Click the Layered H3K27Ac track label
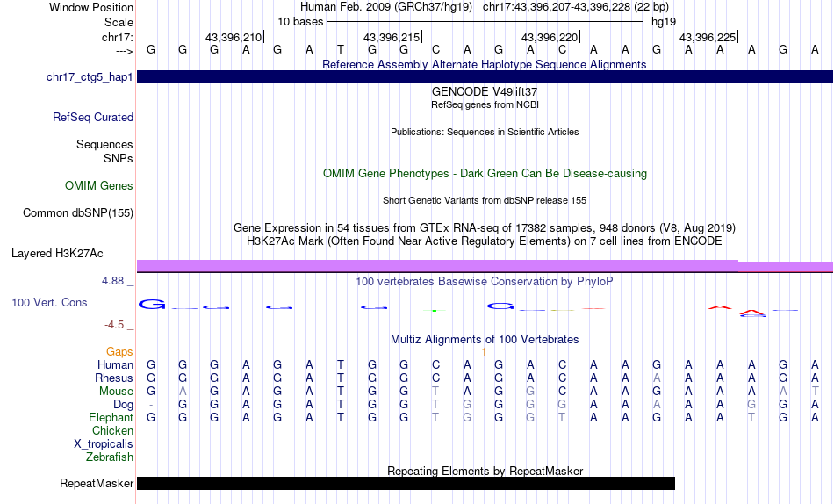The width and height of the screenshot is (834, 504). click(57, 254)
